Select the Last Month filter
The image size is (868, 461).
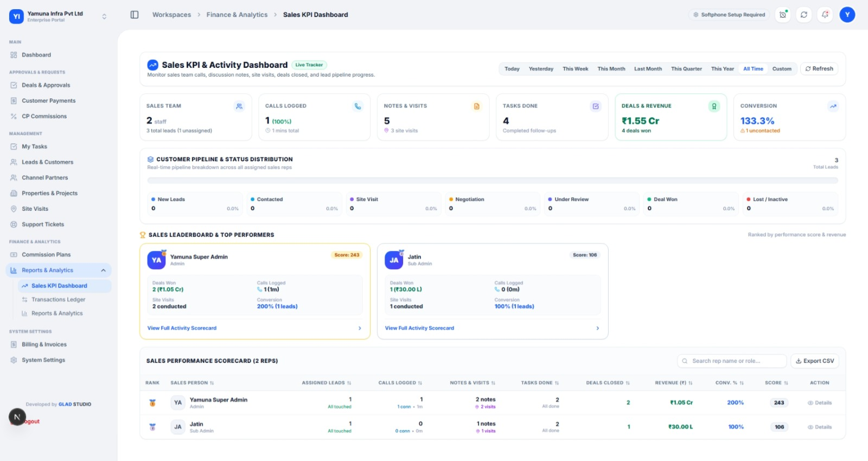[648, 69]
